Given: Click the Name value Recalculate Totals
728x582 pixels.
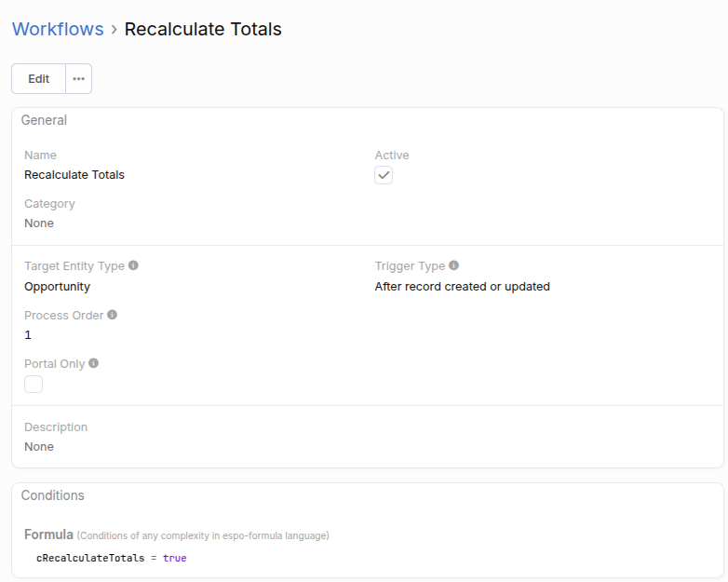Looking at the screenshot, I should click(74, 174).
